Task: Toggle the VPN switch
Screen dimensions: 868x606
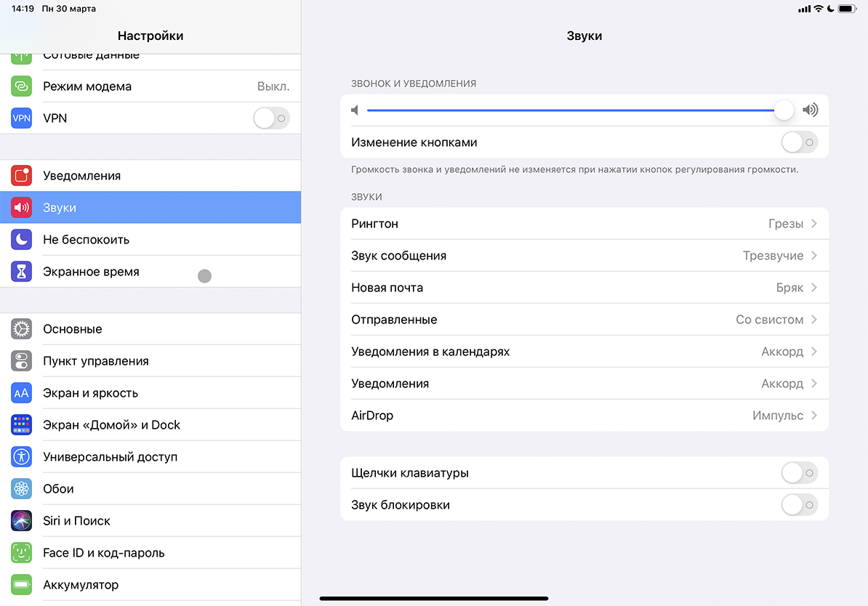Action: tap(271, 118)
